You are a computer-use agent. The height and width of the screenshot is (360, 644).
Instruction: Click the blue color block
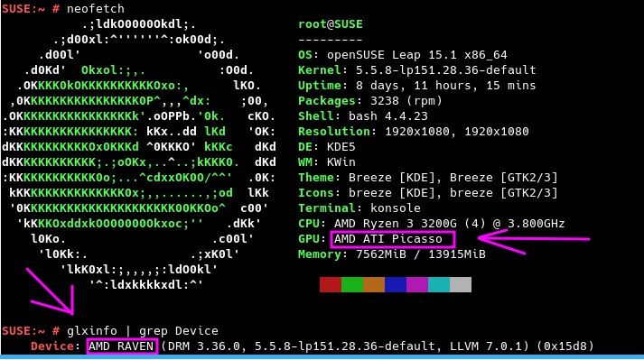396,284
